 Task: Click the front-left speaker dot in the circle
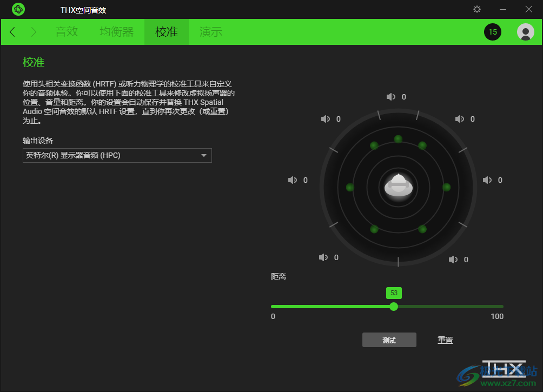point(374,145)
